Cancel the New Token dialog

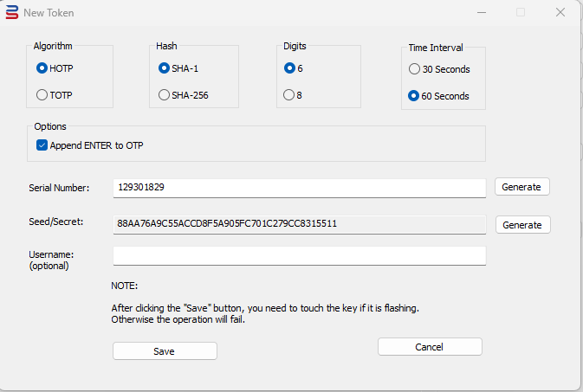click(430, 346)
